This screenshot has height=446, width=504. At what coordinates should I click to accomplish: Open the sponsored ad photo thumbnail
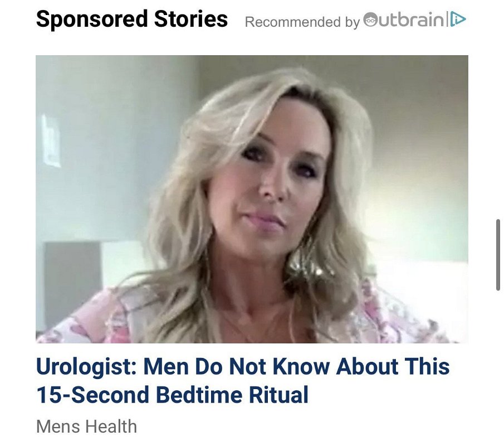(x=252, y=199)
